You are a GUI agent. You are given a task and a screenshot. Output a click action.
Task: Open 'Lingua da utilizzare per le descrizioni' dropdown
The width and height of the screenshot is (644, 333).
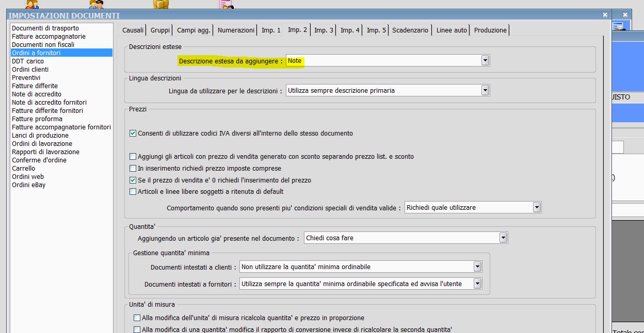485,91
